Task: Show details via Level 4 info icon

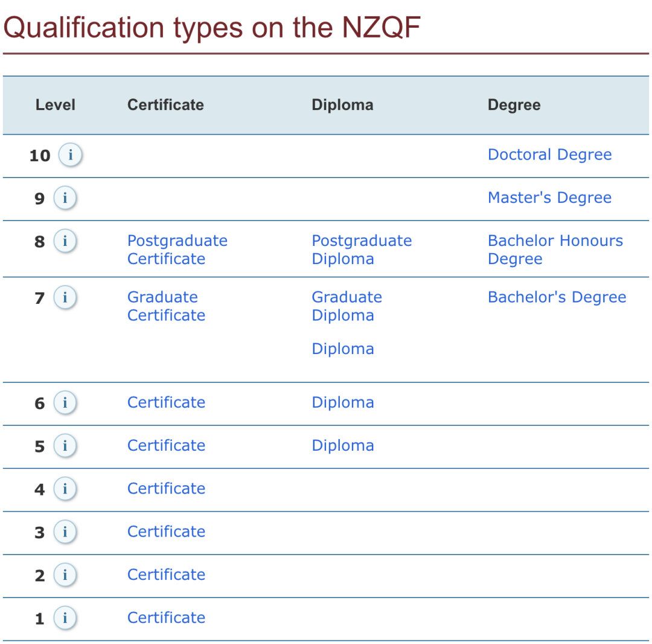Action: [65, 489]
